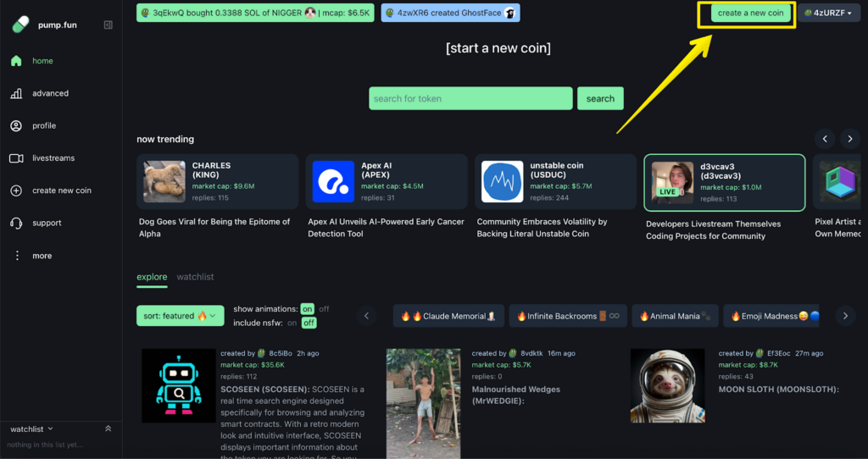Collapse sidebar with the panel icon

click(x=108, y=25)
